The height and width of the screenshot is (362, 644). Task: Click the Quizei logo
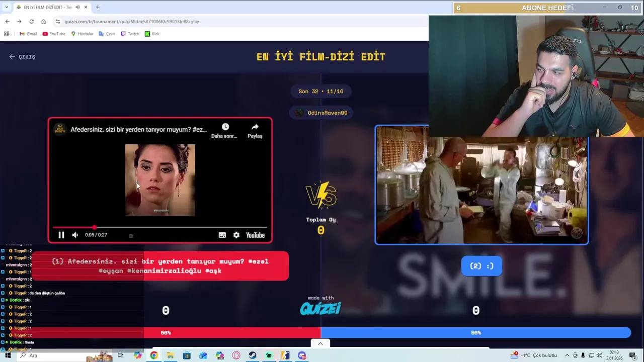point(320,308)
